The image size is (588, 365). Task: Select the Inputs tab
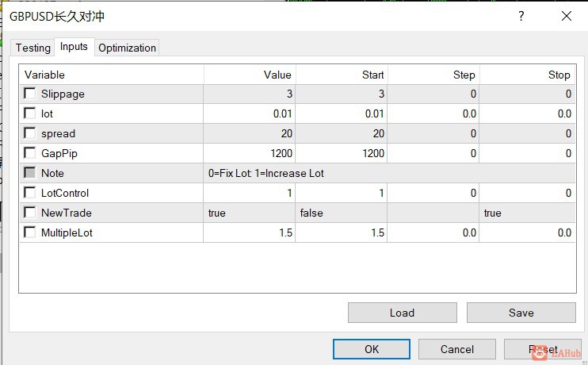tap(74, 47)
